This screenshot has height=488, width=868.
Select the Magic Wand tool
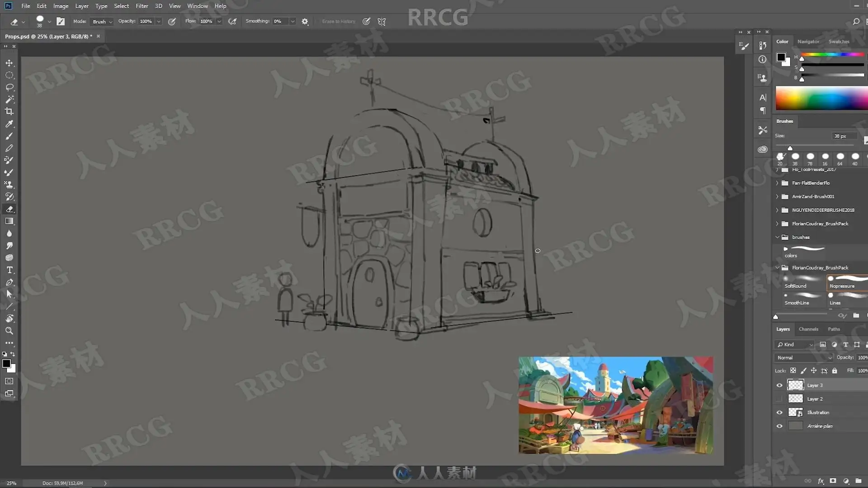point(9,99)
